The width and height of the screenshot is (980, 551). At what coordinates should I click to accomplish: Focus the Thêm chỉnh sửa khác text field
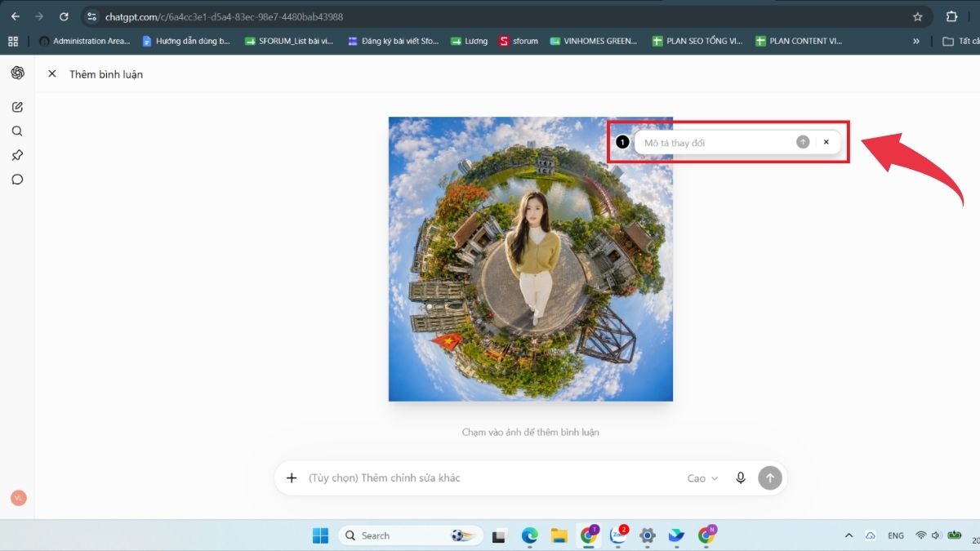[x=490, y=478]
